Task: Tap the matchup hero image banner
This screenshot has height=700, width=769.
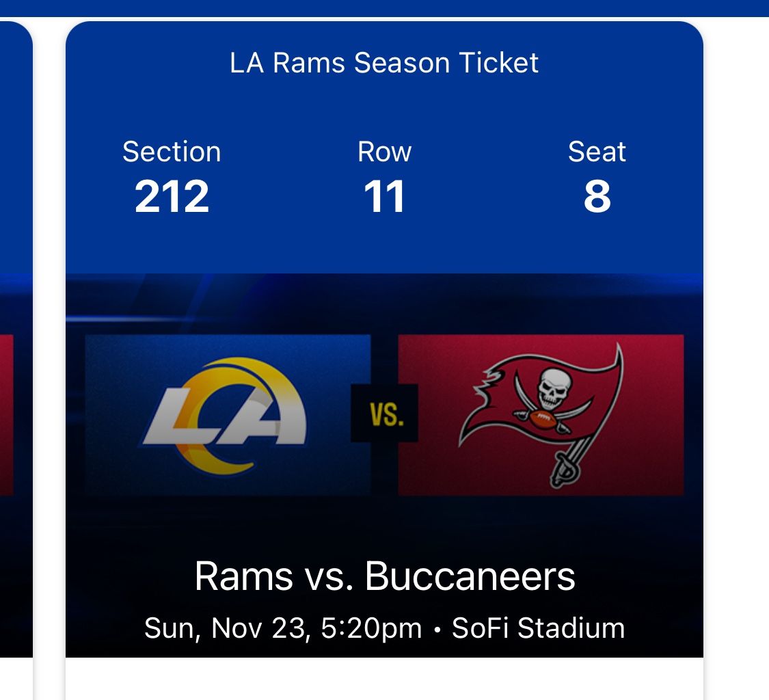Action: tap(384, 301)
